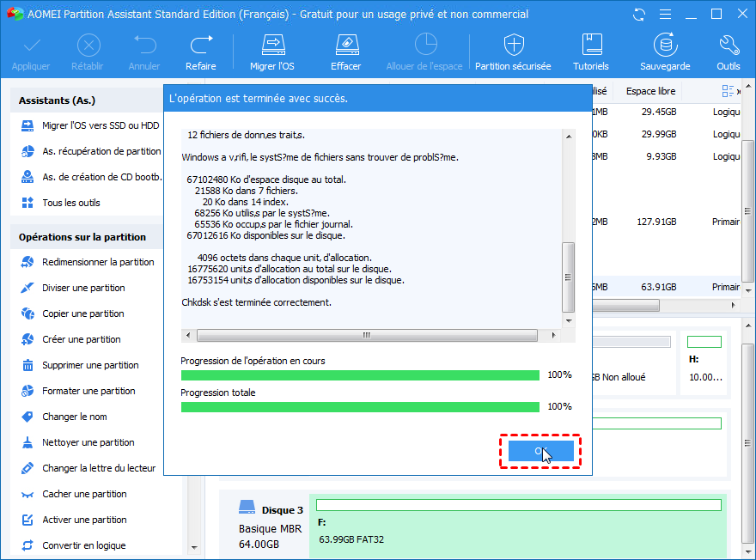Open Migrer l'OS from toolbar
Image resolution: width=756 pixels, height=560 pixels.
point(272,52)
